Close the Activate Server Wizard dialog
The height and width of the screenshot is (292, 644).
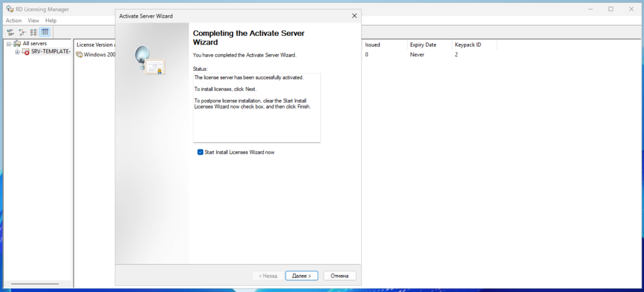[x=354, y=16]
